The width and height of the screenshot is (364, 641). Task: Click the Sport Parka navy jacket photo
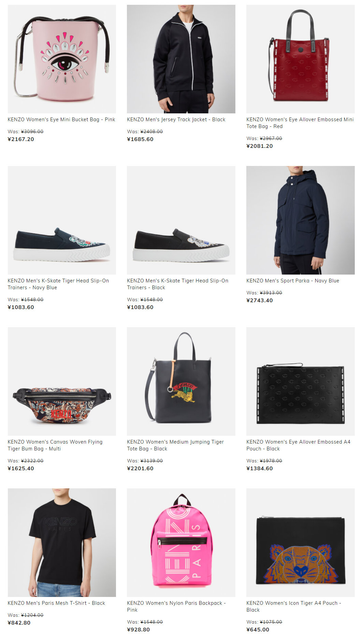point(301,220)
